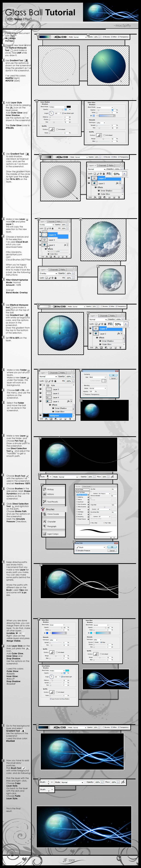Image resolution: width=141 pixels, height=868 pixels.
Task: Check Preserve Transparency in Fill dialog
Action: (x=84, y=394)
